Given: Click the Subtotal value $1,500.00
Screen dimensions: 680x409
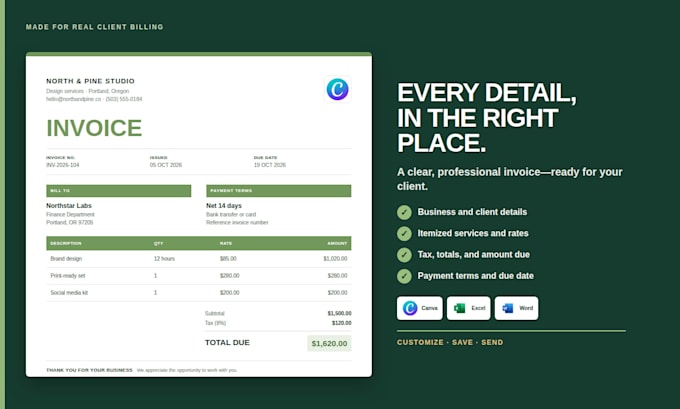Looking at the screenshot, I should point(340,313).
